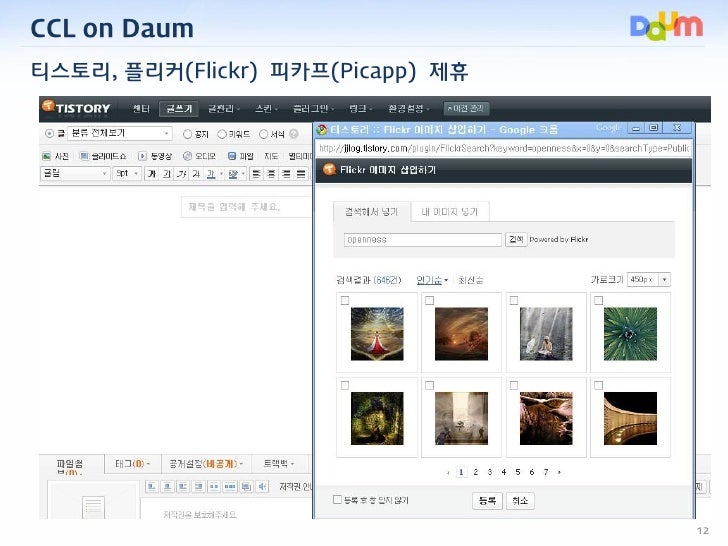Screen dimensions: 728x546
Task: Check the curved golden building image checkbox
Action: [x=598, y=385]
